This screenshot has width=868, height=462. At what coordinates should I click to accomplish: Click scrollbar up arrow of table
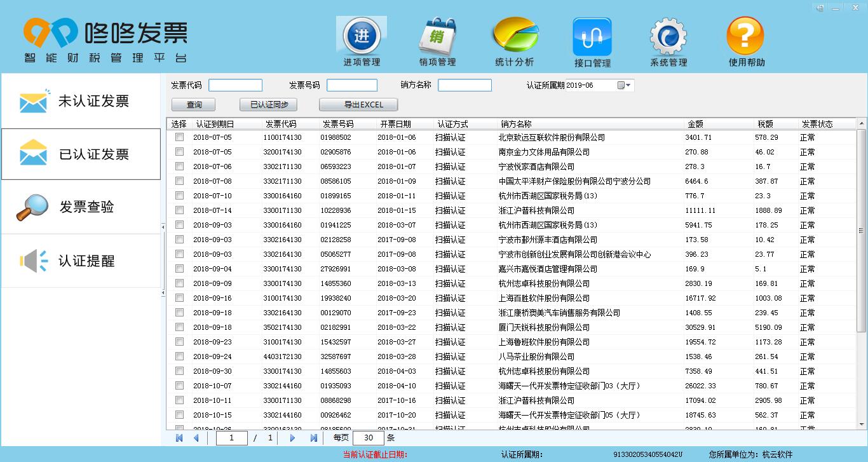(862, 124)
